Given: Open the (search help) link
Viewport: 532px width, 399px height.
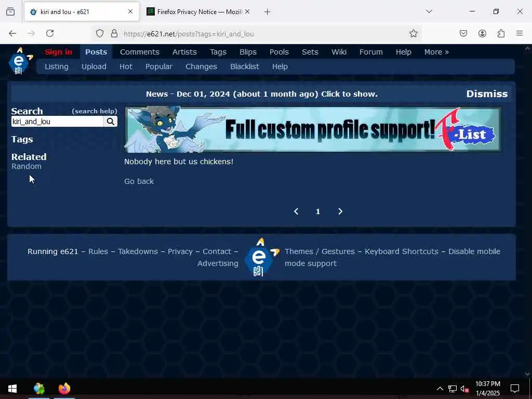Looking at the screenshot, I should coord(95,111).
